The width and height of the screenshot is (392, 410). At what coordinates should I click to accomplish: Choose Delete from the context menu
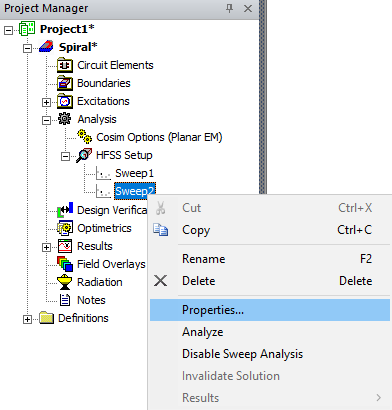coord(270,281)
